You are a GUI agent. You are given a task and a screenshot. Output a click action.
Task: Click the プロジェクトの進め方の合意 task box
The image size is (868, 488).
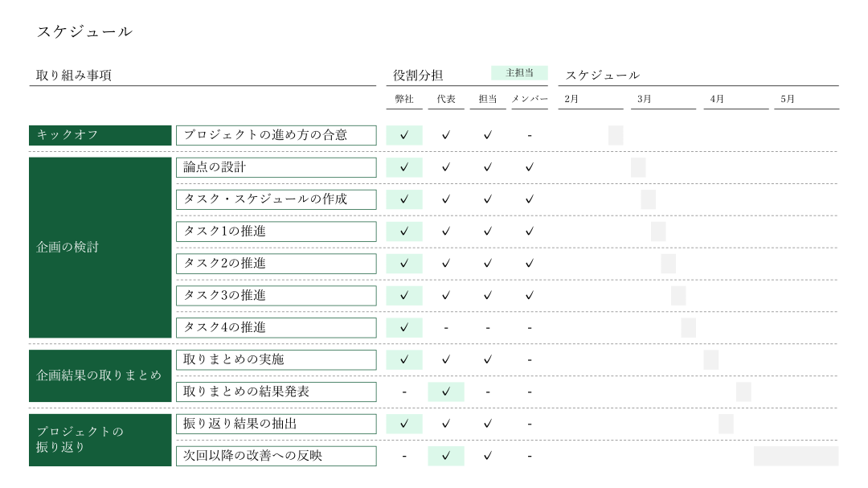[276, 135]
